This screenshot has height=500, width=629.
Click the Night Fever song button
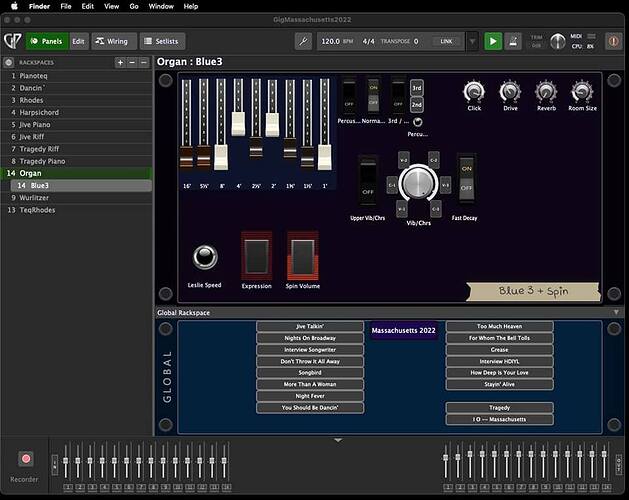[x=310, y=396]
